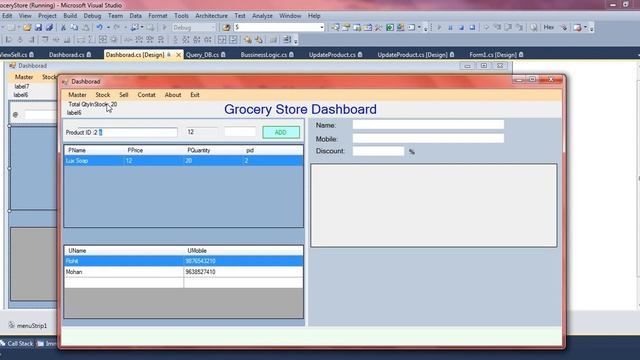Screen dimensions: 640x360
Task: Click the Name text field
Action: (428, 125)
